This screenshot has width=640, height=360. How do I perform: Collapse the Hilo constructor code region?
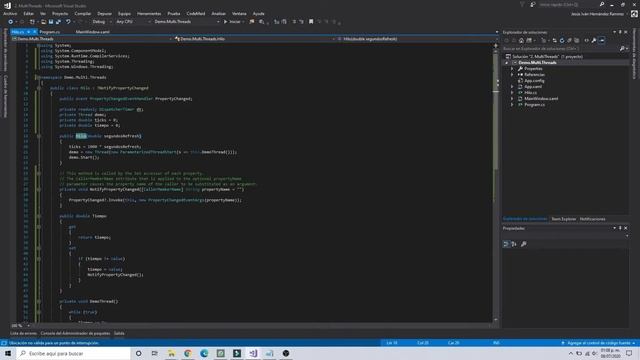(x=39, y=136)
